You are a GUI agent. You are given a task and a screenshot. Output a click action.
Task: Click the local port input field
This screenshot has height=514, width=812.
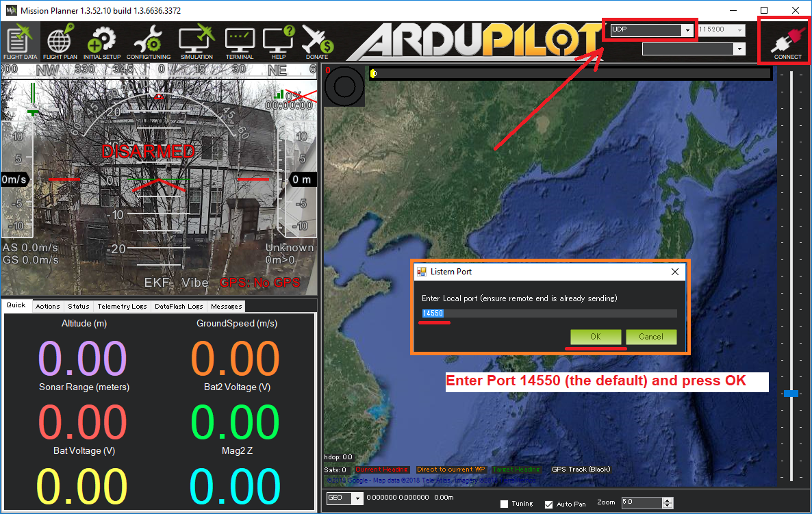(549, 313)
